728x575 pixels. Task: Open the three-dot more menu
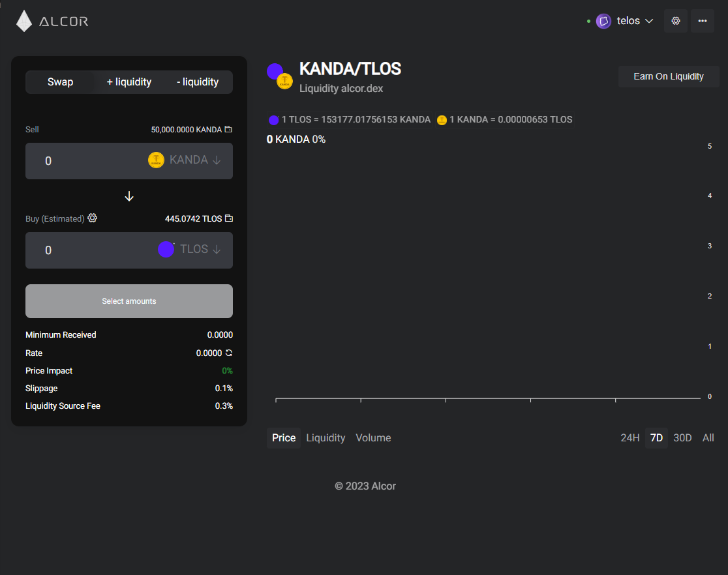(703, 21)
